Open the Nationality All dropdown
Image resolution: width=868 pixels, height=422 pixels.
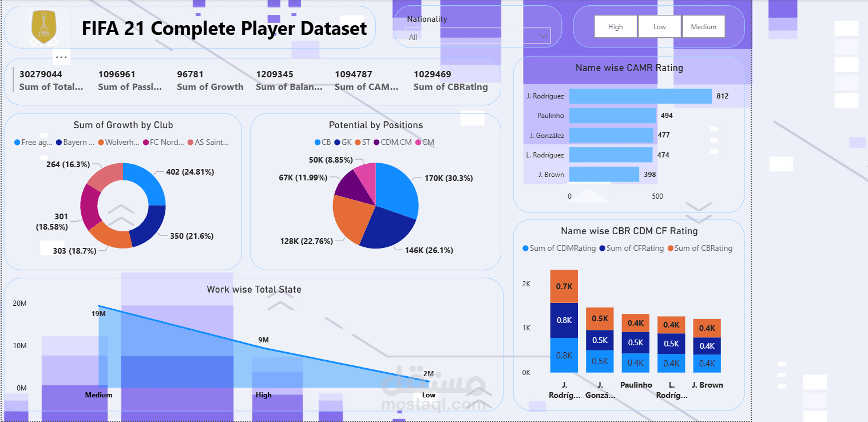point(541,36)
